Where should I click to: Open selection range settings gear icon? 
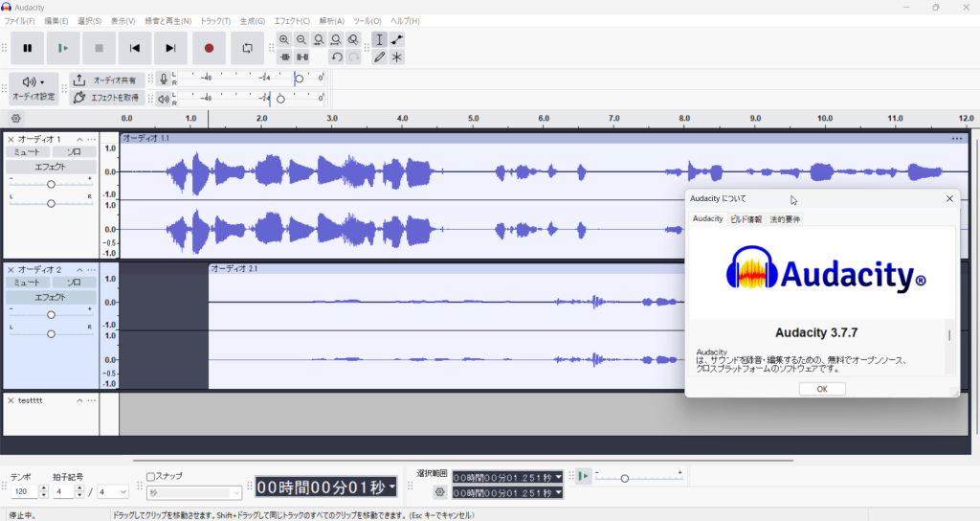[440, 492]
